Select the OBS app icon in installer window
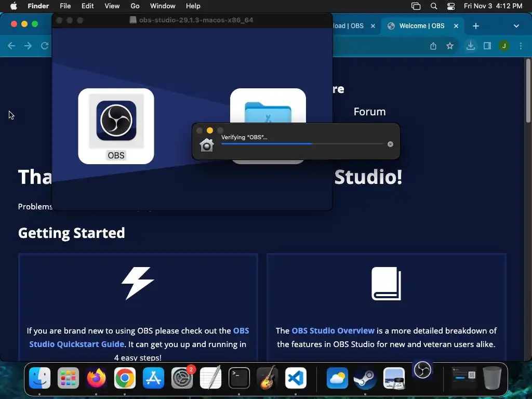This screenshot has height=399, width=532. [x=116, y=121]
